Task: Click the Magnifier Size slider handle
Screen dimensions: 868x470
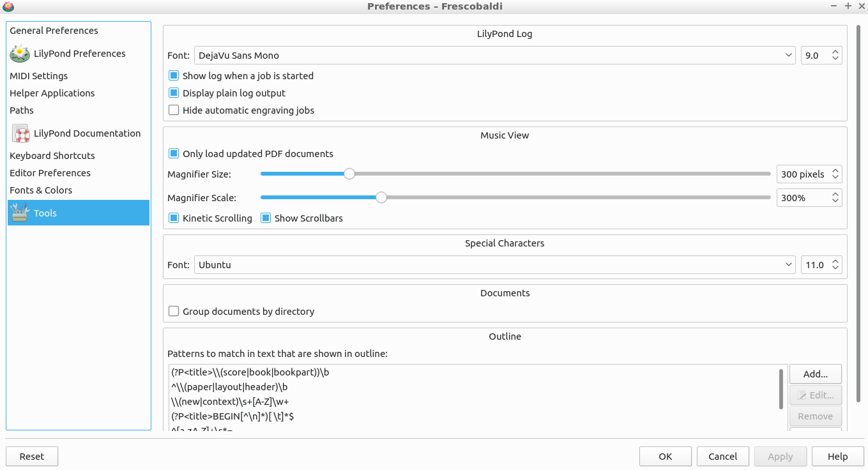Action: pyautogui.click(x=349, y=174)
